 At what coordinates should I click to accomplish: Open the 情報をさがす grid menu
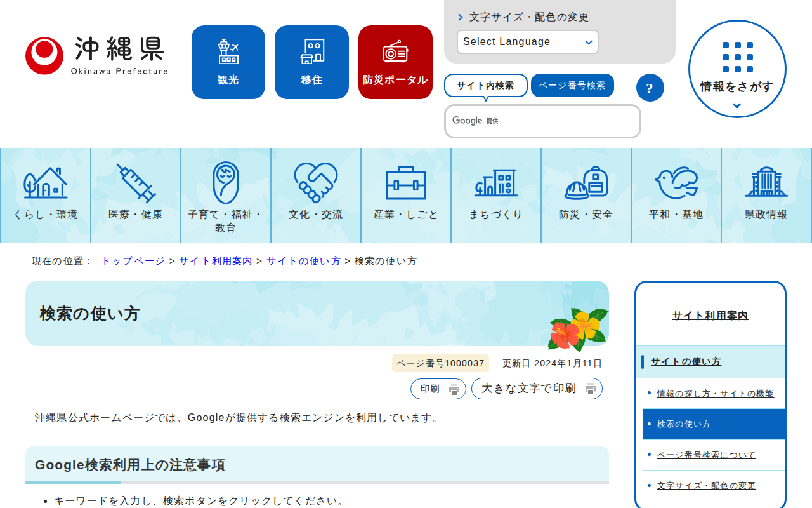737,69
